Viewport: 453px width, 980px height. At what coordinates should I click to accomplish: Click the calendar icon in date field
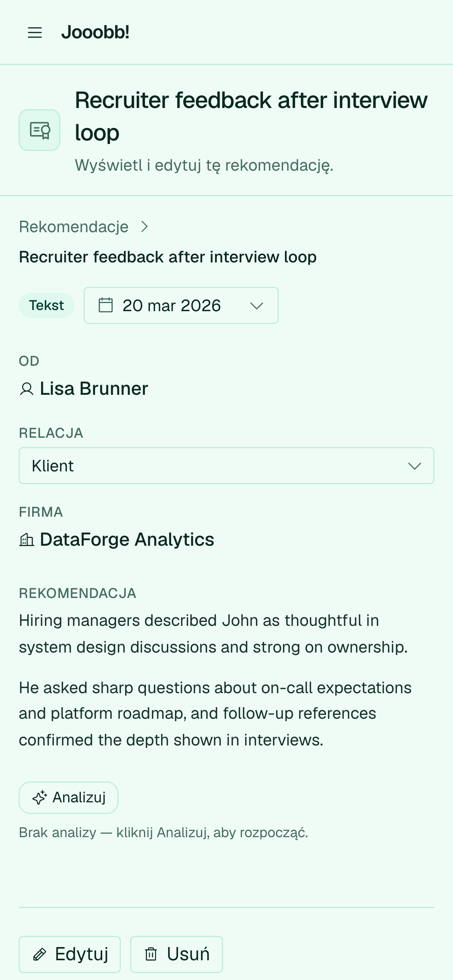point(106,305)
